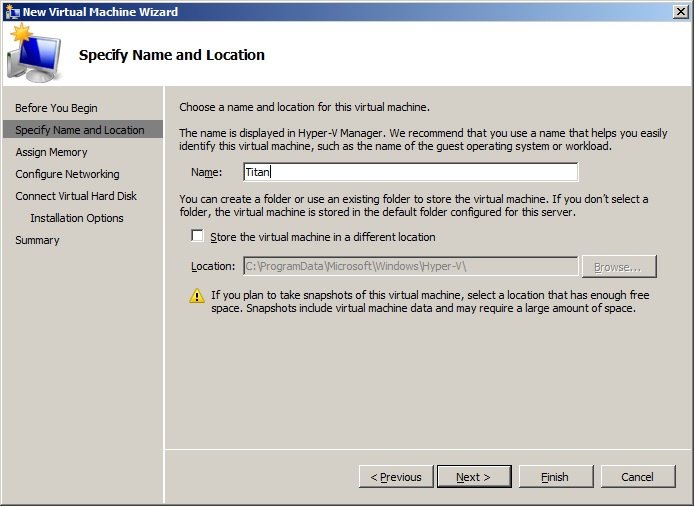Click the 'name is displayed in Hyper-V Manager' paragraph
The width and height of the screenshot is (695, 507).
[x=423, y=140]
